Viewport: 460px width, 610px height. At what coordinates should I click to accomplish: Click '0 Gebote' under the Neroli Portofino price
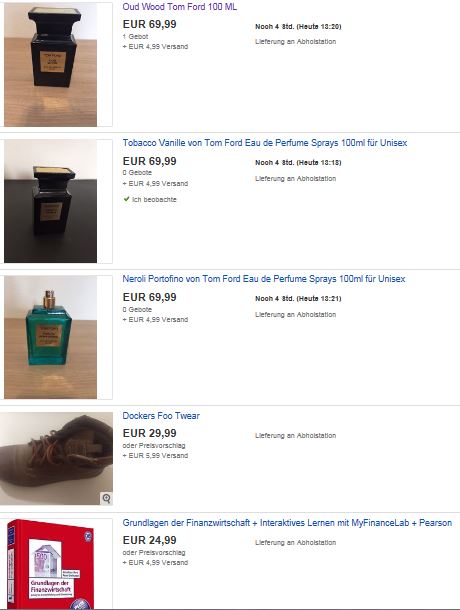(x=137, y=309)
